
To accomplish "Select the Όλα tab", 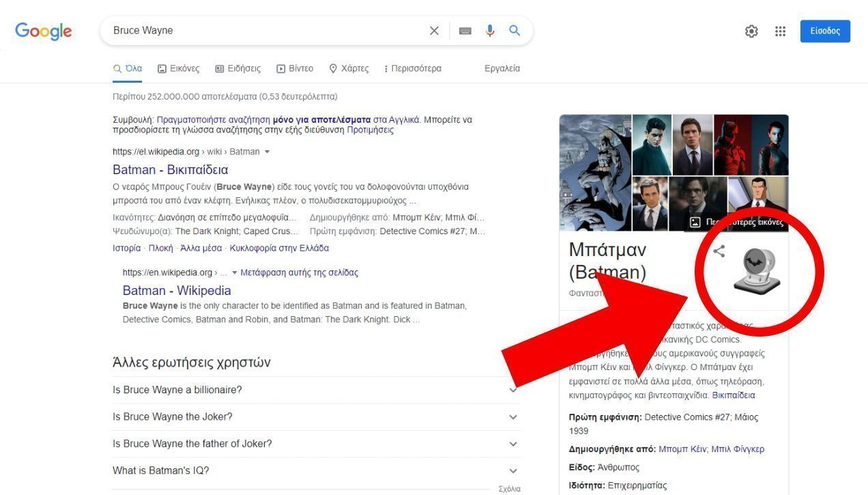I will [128, 68].
